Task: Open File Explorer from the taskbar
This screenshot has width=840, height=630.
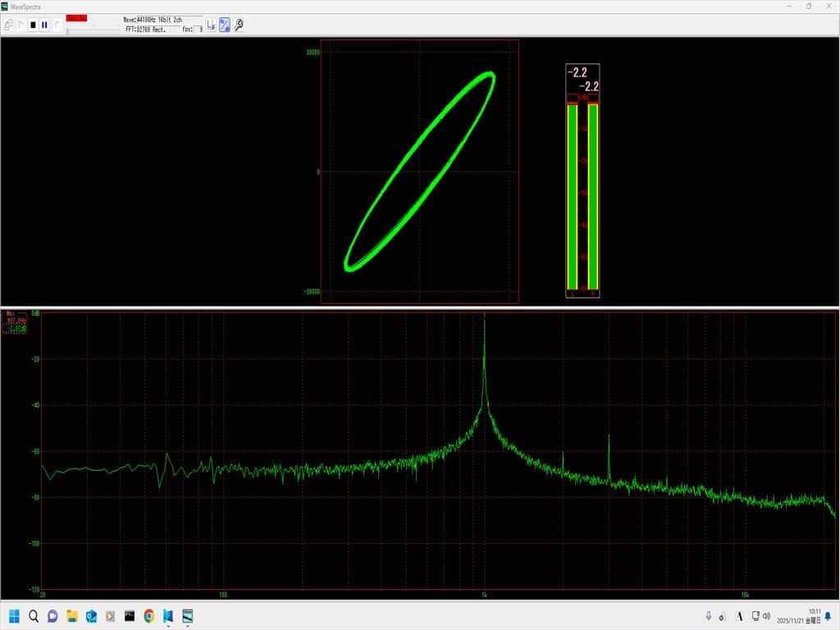Action: click(72, 615)
